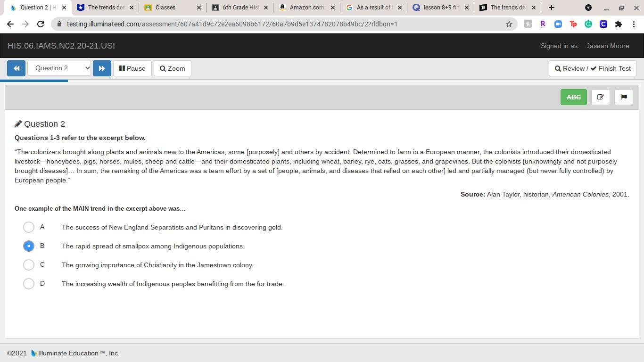Close the Google search tab
The image size is (644, 362).
(400, 8)
